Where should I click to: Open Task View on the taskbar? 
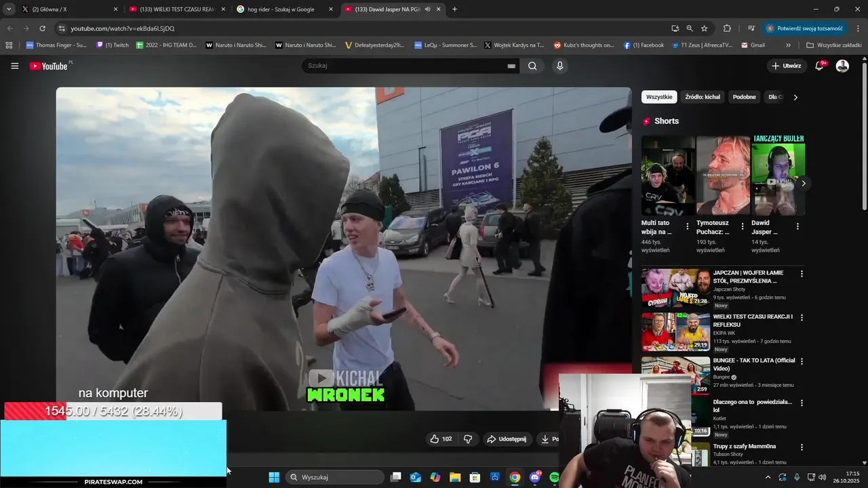pyautogui.click(x=396, y=477)
